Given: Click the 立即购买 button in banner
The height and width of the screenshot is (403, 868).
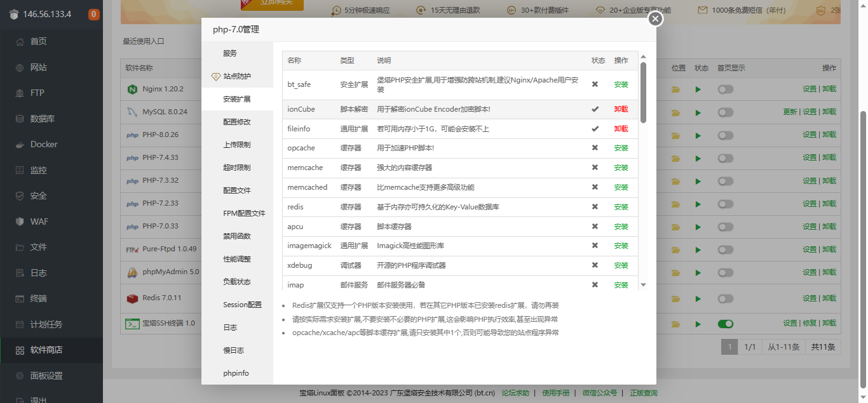Looking at the screenshot, I should [x=272, y=4].
